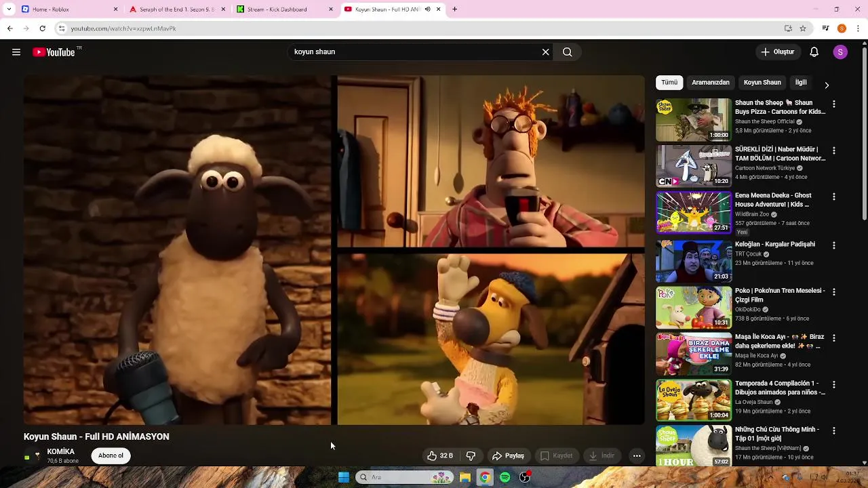868x488 pixels.
Task: Open Temporada 4 Compilación 1 title link
Action: 780,388
